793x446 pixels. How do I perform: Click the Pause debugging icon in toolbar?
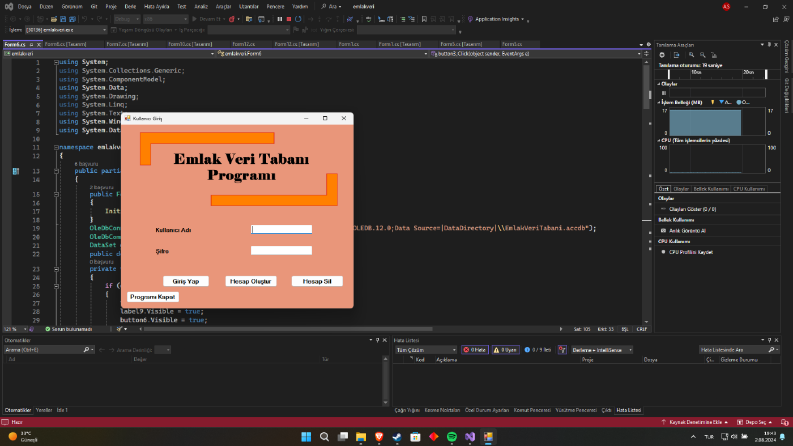pos(279,19)
